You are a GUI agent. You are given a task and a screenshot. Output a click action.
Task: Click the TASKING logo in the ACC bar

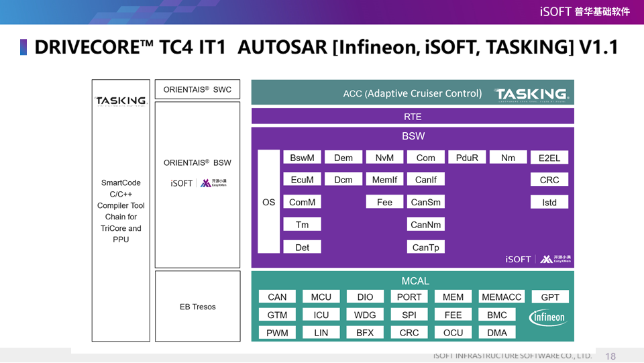point(532,95)
